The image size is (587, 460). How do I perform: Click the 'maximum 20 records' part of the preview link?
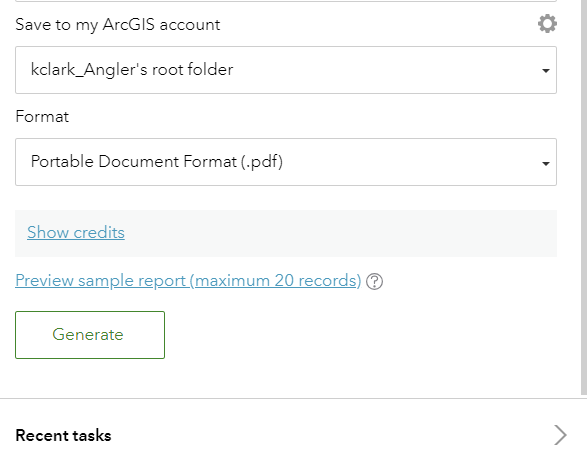click(x=276, y=280)
